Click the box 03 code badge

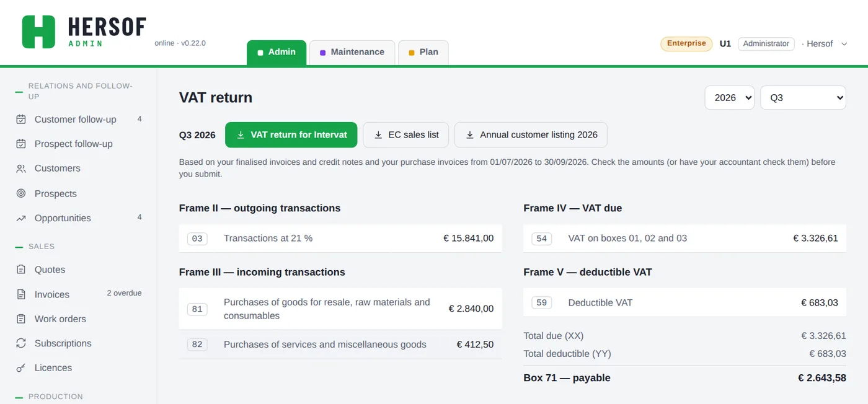pos(197,239)
